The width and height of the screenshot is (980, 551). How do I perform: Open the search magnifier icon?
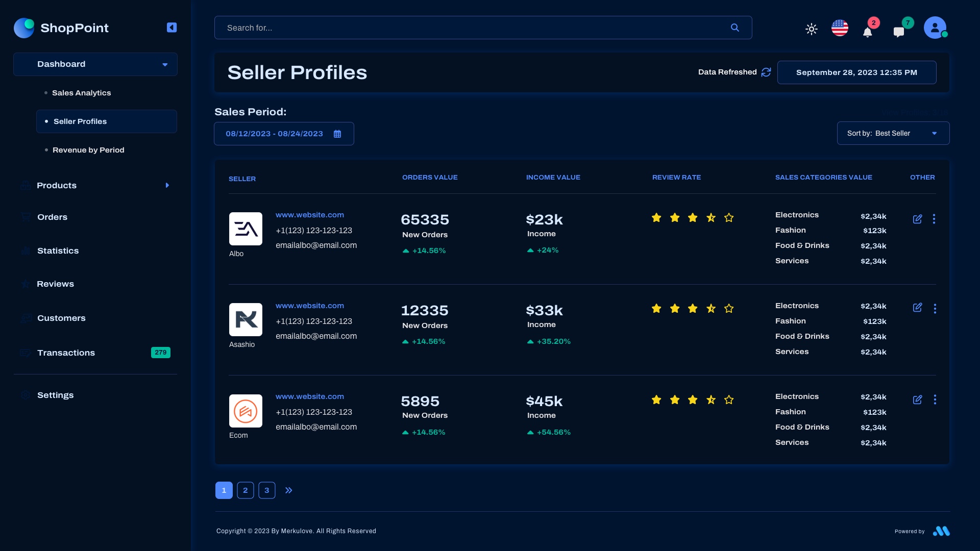coord(735,28)
